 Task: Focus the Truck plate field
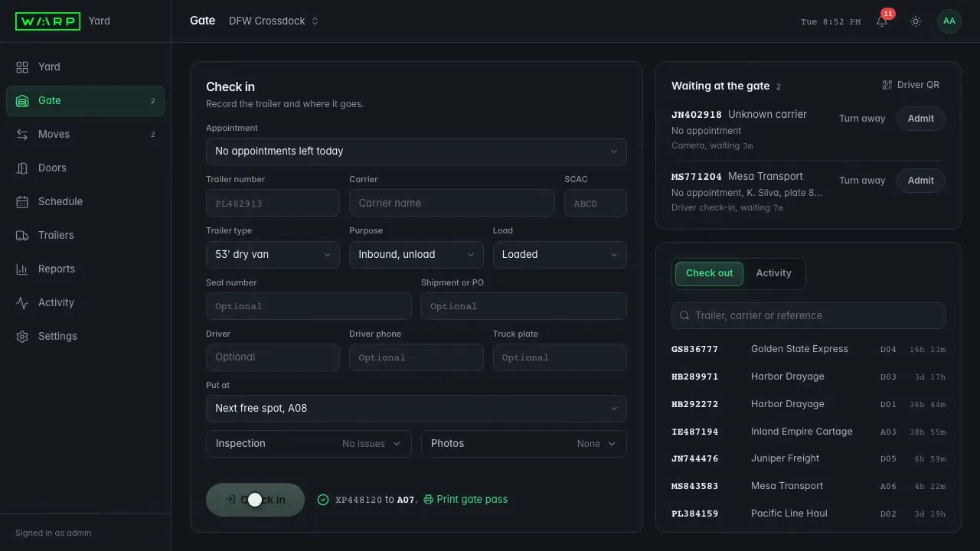pyautogui.click(x=560, y=357)
